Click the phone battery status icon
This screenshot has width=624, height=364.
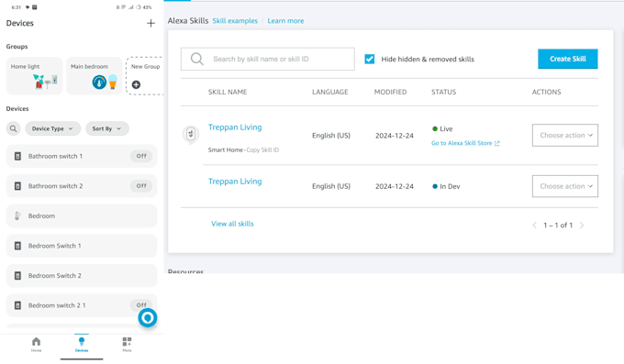[x=139, y=7]
